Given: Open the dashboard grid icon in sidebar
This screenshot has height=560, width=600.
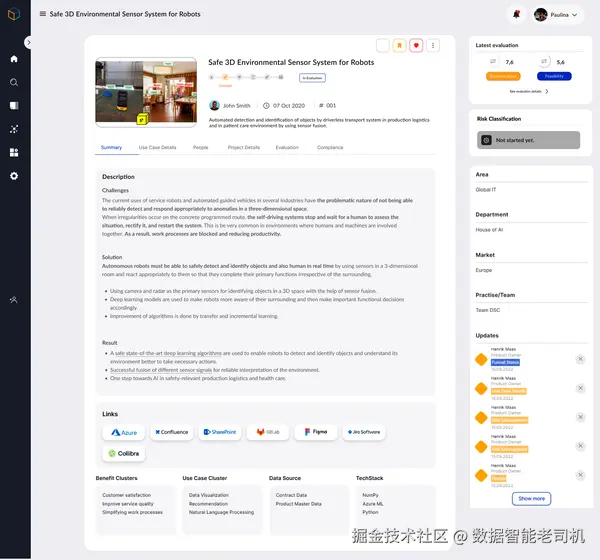Looking at the screenshot, I should click(x=14, y=152).
